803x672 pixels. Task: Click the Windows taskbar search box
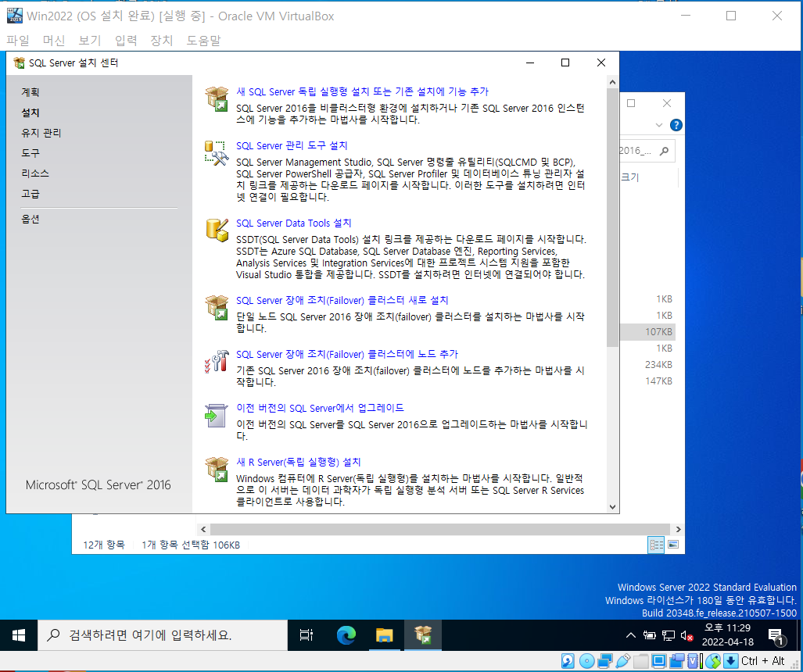click(163, 635)
